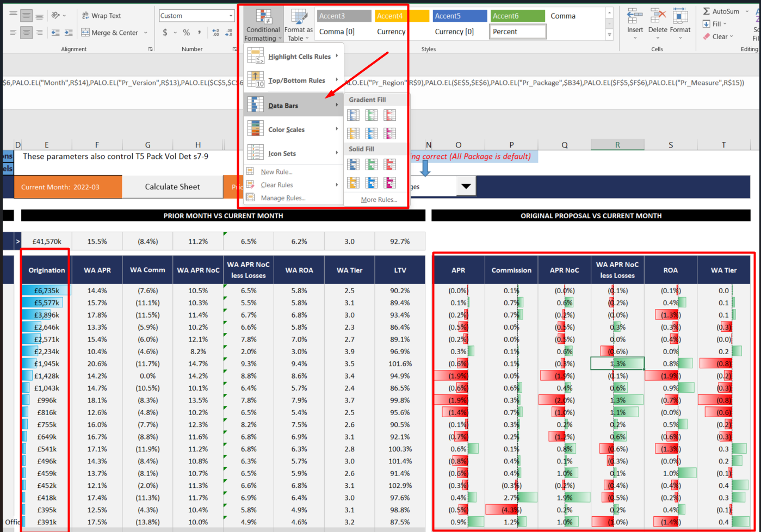Choose Manage Rules from the menu

[283, 198]
